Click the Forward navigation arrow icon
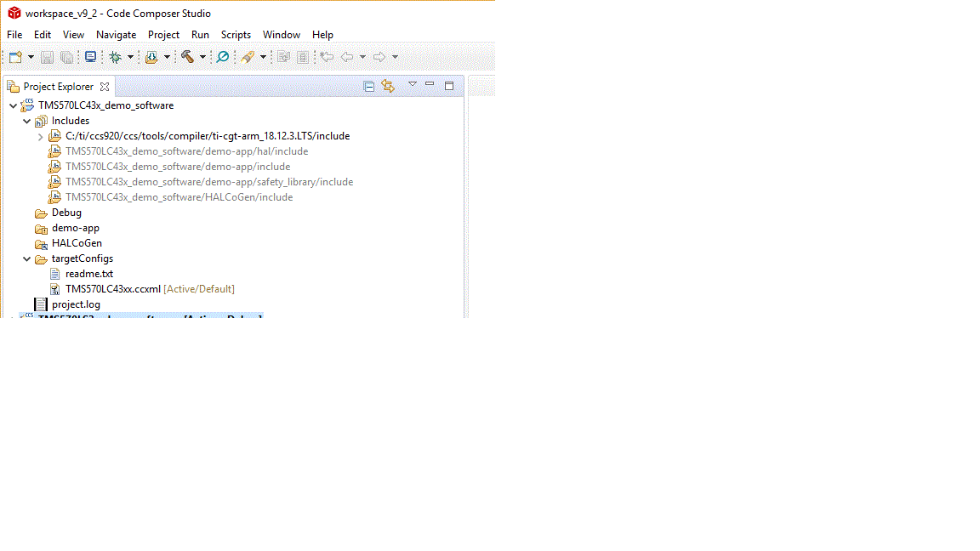The image size is (980, 551). click(x=379, y=58)
